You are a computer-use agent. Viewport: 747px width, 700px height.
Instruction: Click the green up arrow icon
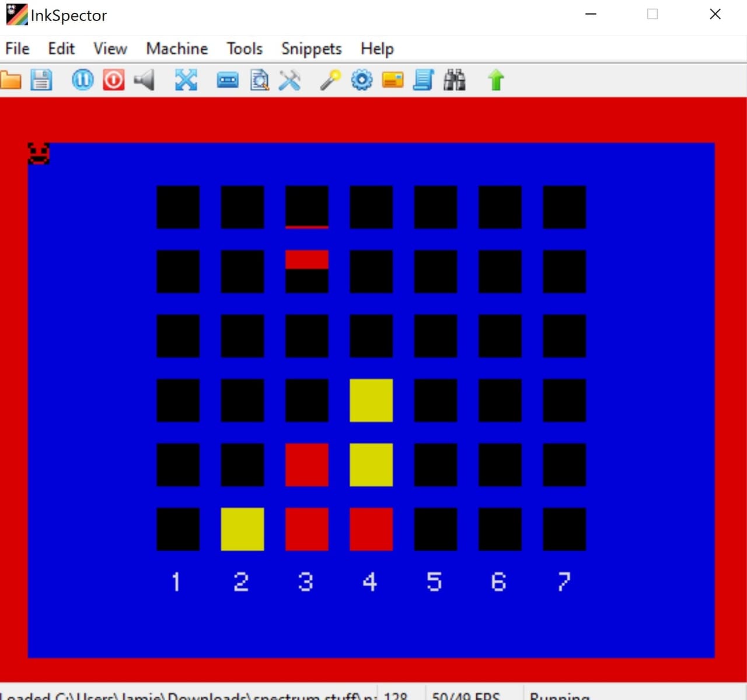tap(496, 80)
